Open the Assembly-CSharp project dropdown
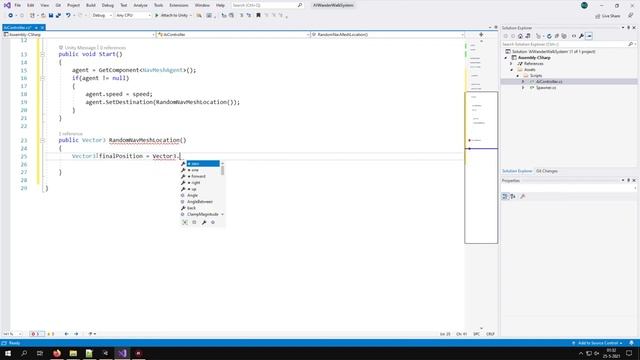Viewport: 640px width, 360px height. coord(79,35)
